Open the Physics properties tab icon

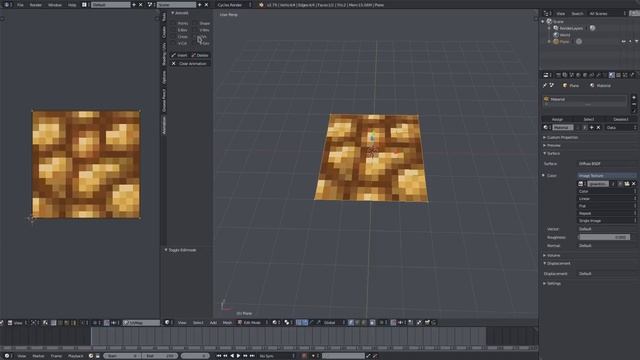point(632,75)
